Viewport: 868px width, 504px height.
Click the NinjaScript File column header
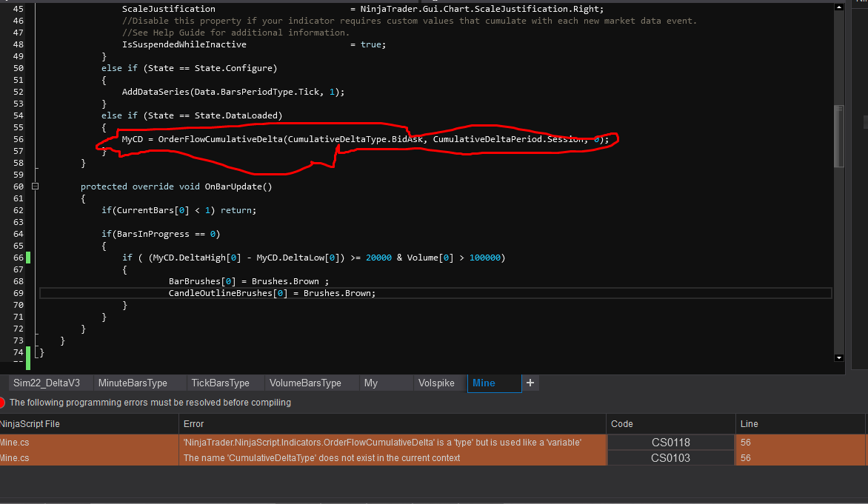[89, 424]
